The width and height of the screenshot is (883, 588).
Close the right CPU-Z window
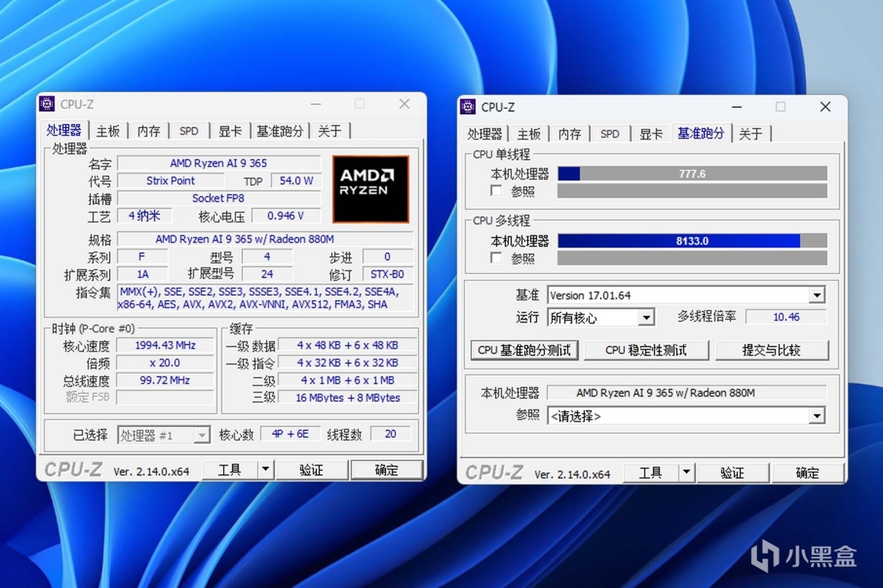point(825,107)
